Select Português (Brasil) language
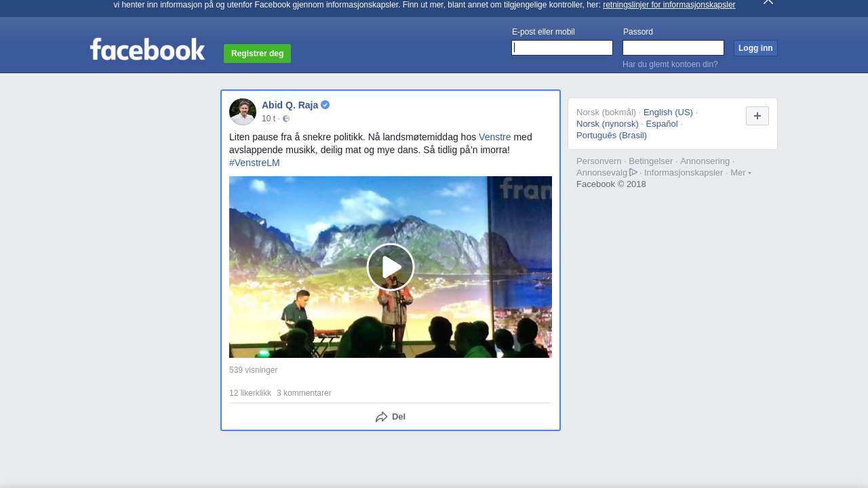This screenshot has width=868, height=488. (x=612, y=136)
